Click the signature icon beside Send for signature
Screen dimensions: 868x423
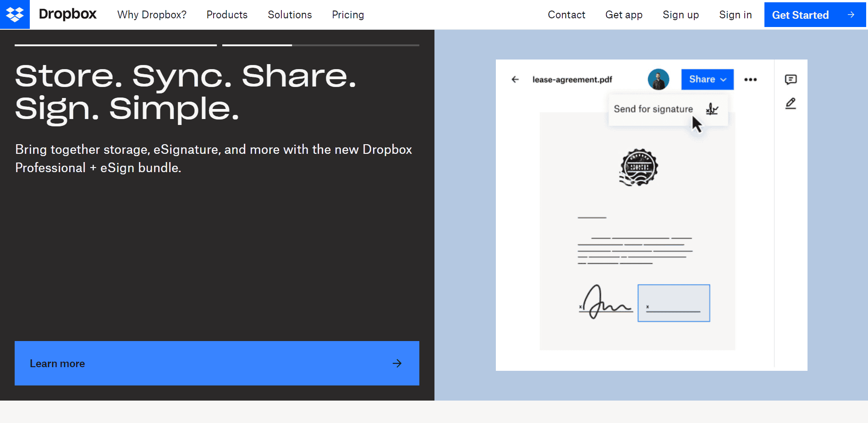pyautogui.click(x=712, y=109)
